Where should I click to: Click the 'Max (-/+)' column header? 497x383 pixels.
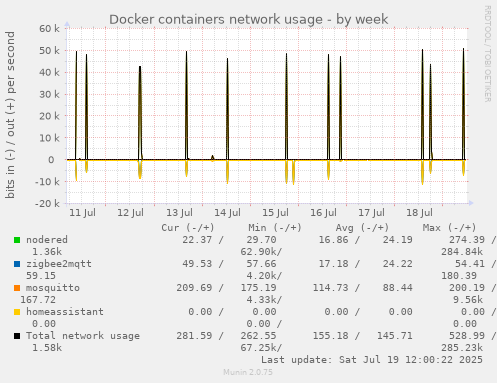coord(449,228)
